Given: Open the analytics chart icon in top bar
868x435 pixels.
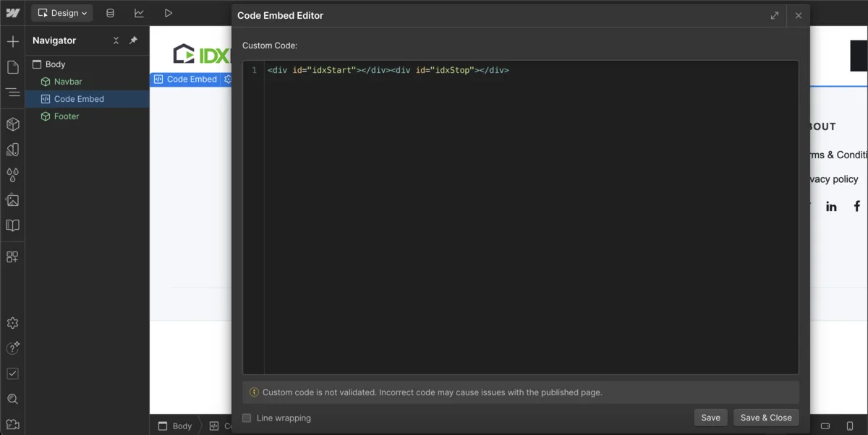Looking at the screenshot, I should click(139, 13).
